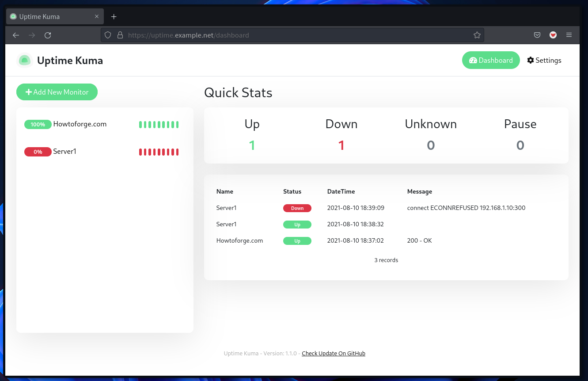Click the 200 - OK message
Viewport: 588px width, 381px height.
coord(419,241)
